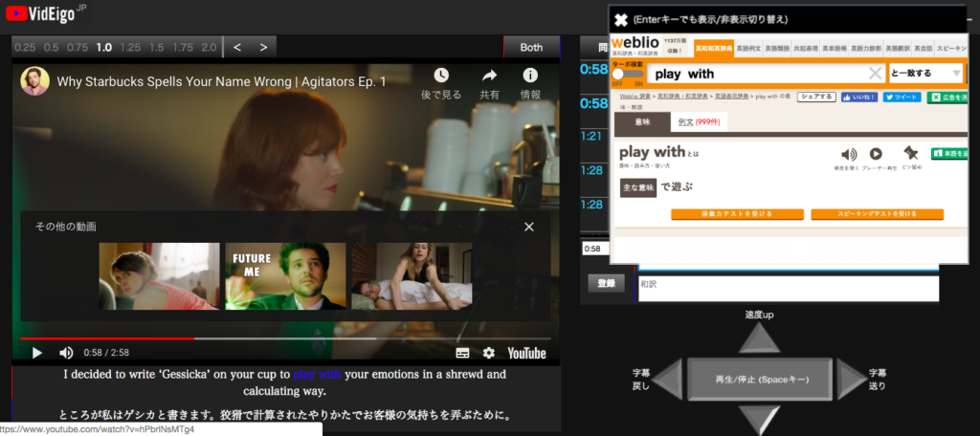Image resolution: width=980 pixels, height=436 pixels.
Task: Click the 字幕送り right triangle
Action: pyautogui.click(x=851, y=380)
